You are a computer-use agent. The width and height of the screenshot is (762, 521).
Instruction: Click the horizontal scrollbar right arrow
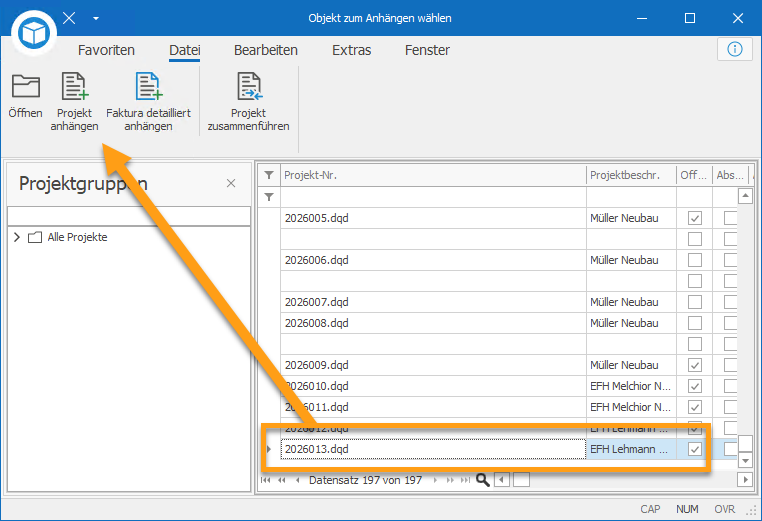(745, 480)
